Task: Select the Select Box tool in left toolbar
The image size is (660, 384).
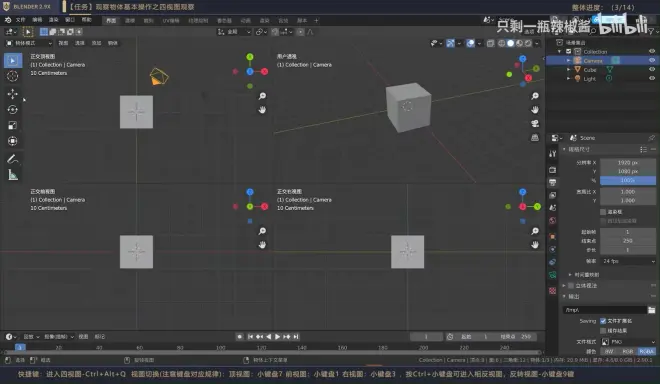Action: click(x=13, y=61)
